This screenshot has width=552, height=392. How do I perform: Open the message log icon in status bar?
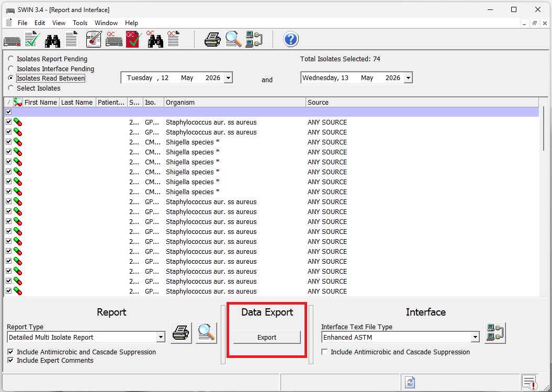[x=530, y=382]
